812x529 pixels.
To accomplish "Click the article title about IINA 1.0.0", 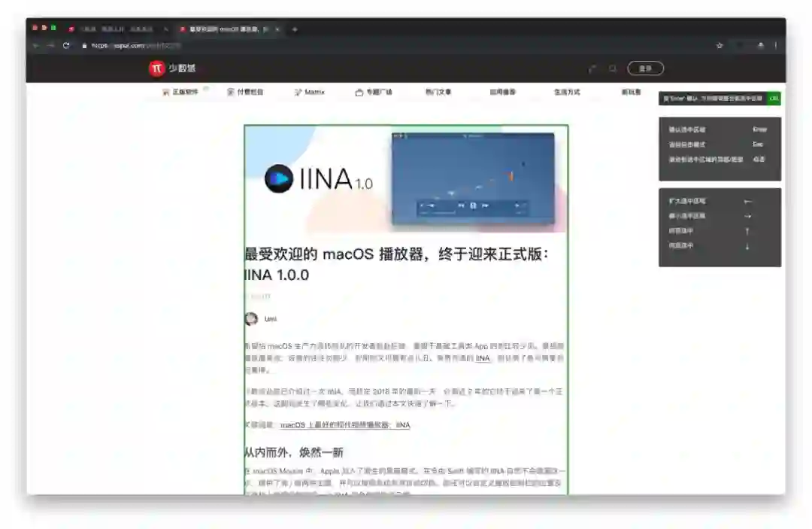I will [x=396, y=264].
